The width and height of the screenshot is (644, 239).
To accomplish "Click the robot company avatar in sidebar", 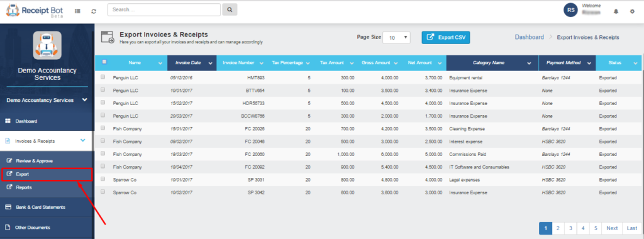I will click(x=47, y=45).
